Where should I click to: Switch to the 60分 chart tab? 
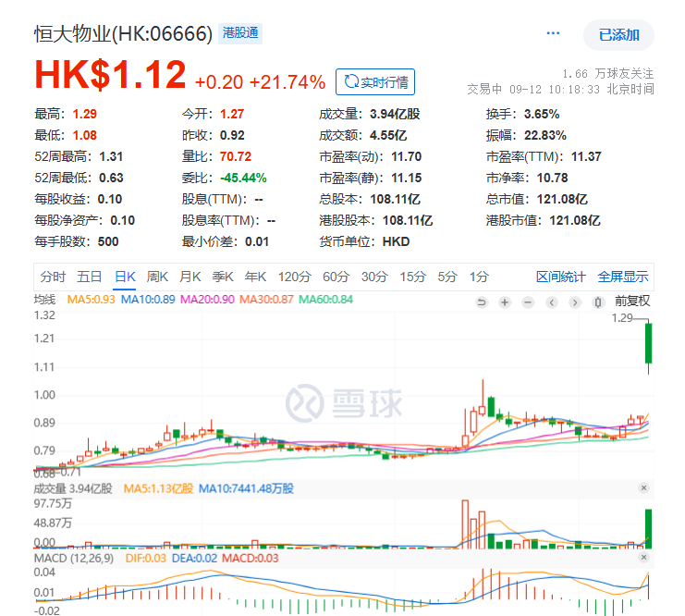pyautogui.click(x=336, y=277)
